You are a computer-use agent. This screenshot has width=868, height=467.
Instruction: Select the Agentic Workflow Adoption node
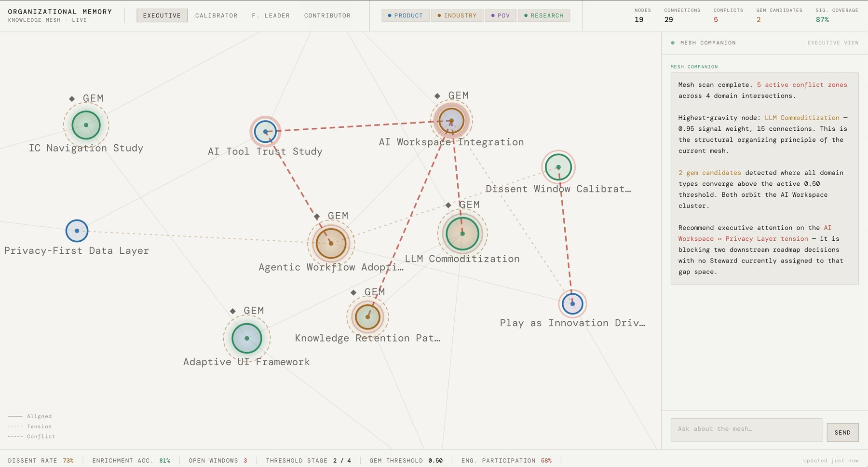[331, 243]
